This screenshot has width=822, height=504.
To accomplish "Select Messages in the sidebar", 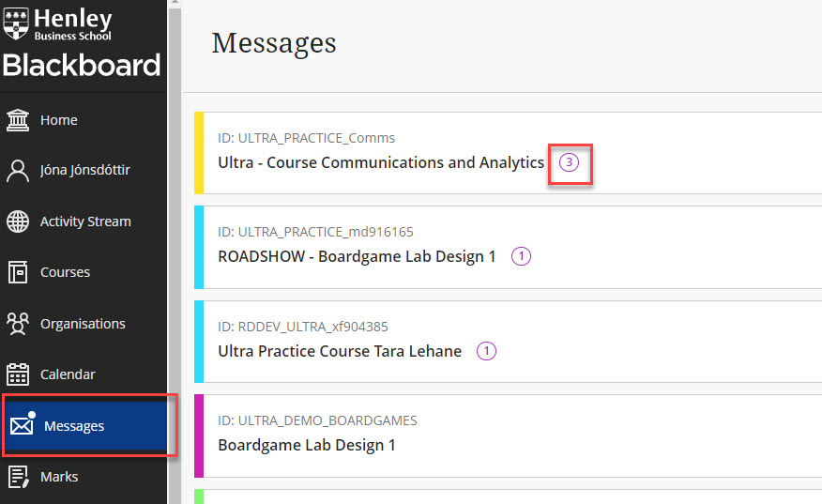I will (x=85, y=425).
